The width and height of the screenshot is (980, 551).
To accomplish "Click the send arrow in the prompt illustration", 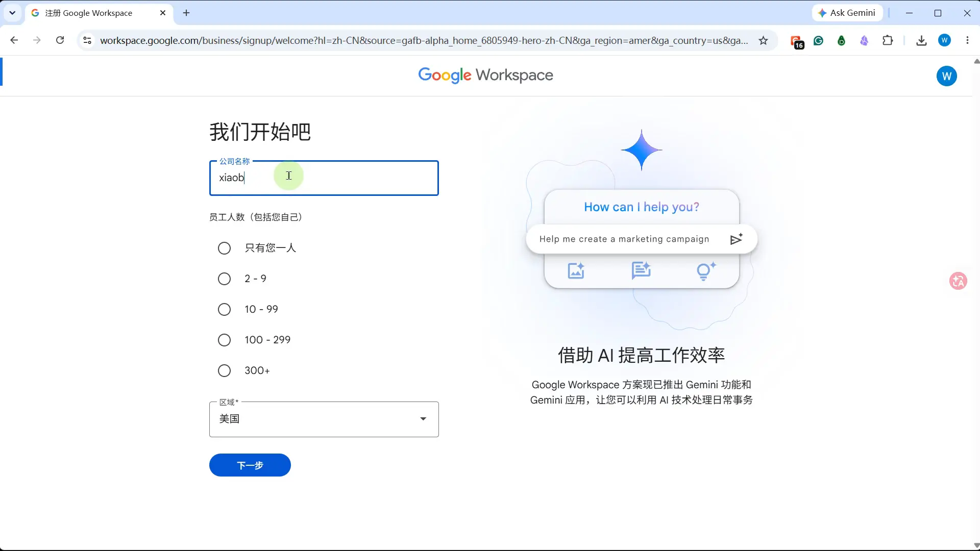I will [x=736, y=239].
